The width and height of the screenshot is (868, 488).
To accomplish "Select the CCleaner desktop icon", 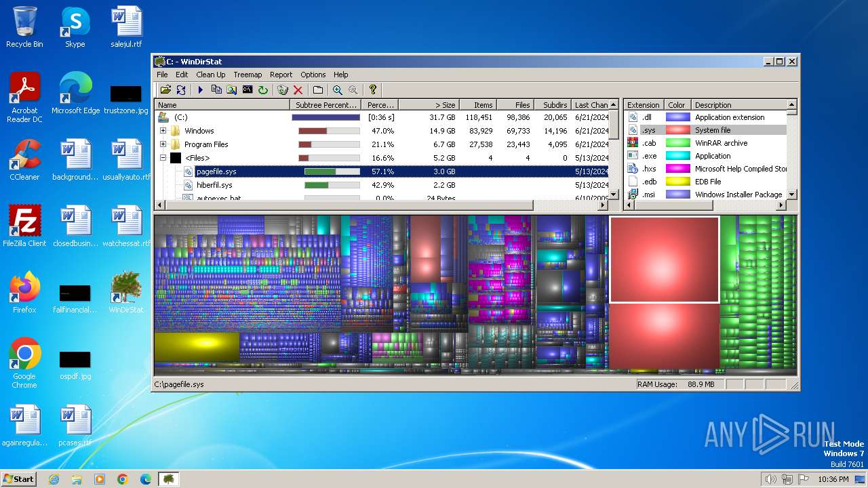I will tap(24, 160).
